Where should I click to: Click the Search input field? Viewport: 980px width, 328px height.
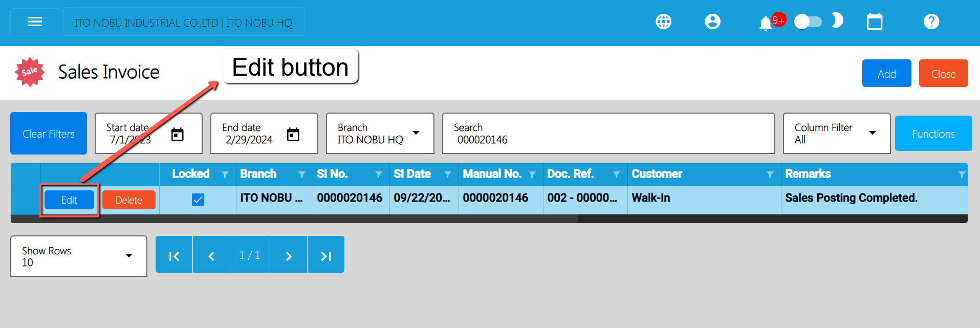point(608,139)
